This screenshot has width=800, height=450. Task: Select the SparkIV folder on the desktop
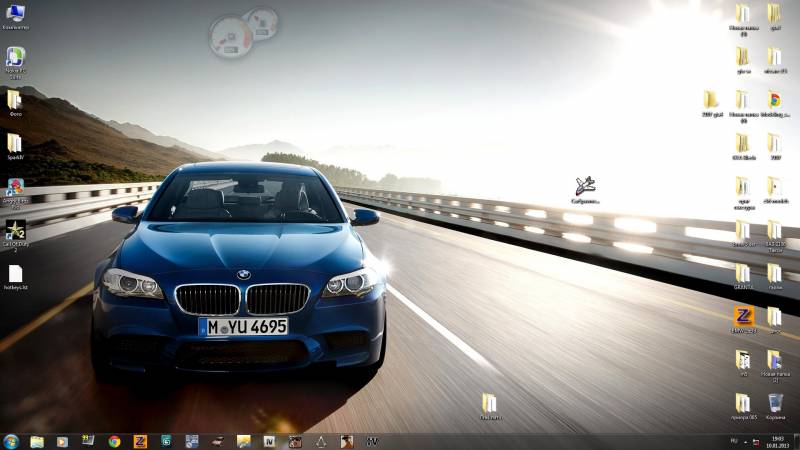click(15, 146)
